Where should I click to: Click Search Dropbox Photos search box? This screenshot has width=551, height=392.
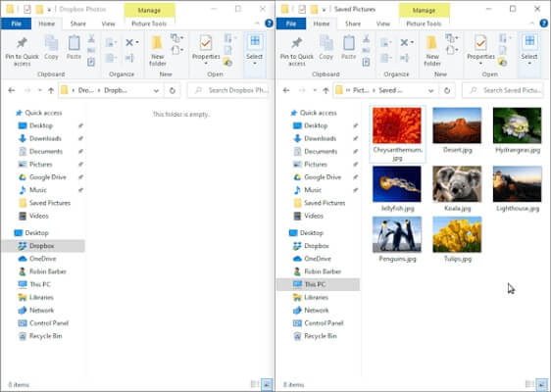tap(229, 90)
